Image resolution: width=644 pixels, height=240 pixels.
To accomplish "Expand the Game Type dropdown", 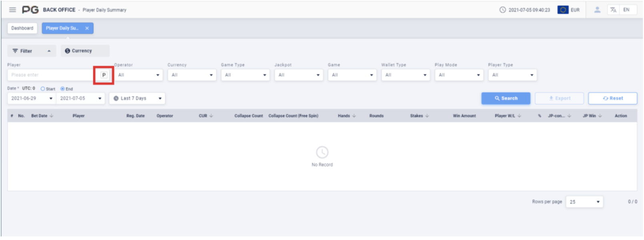I will pos(245,75).
